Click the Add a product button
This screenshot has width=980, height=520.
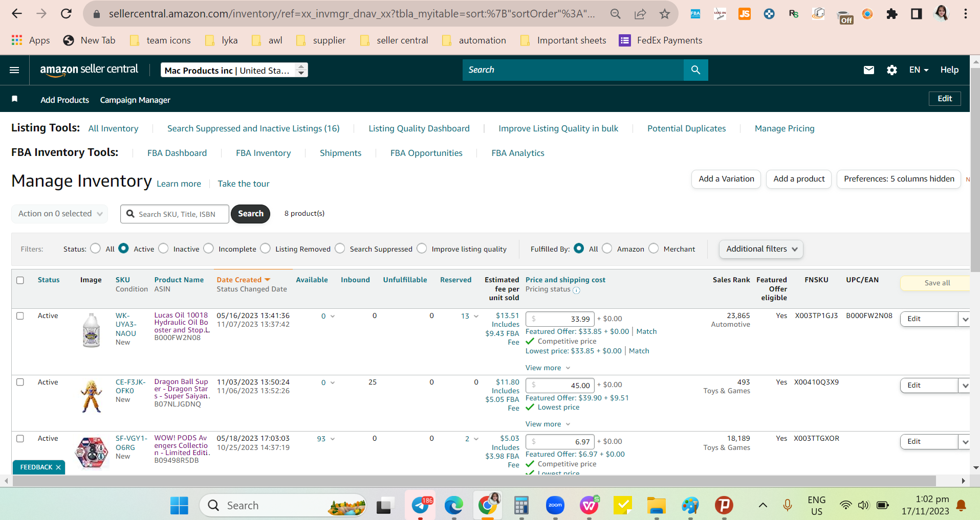pyautogui.click(x=799, y=179)
